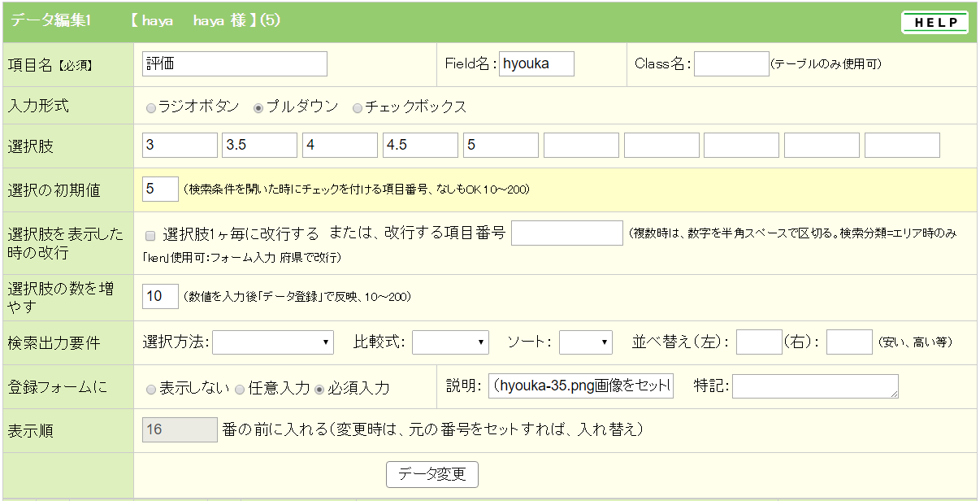980x501 pixels.
Task: Click the 説明 text field
Action: [x=582, y=386]
